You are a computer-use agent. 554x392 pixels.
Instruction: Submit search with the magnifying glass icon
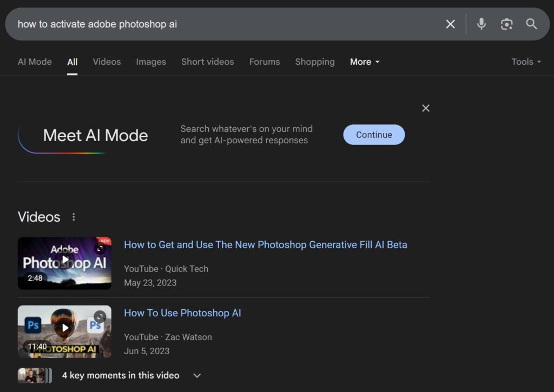[531, 24]
